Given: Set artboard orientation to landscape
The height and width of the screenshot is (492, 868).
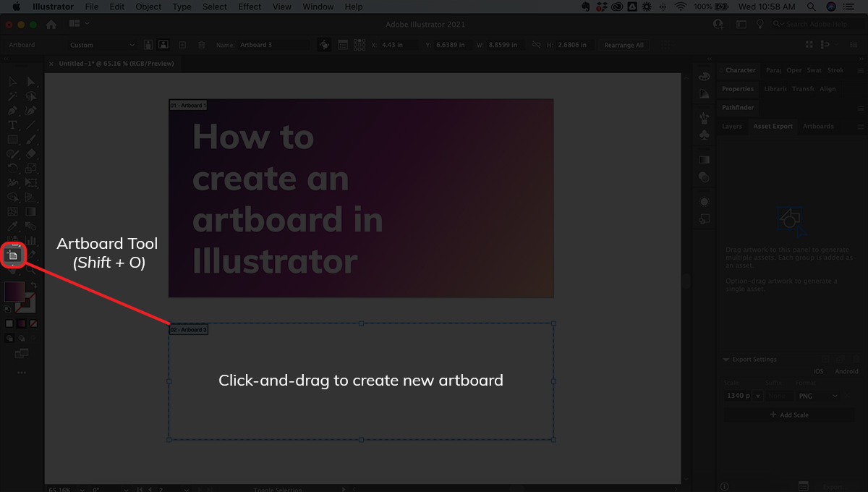Looking at the screenshot, I should (163, 45).
